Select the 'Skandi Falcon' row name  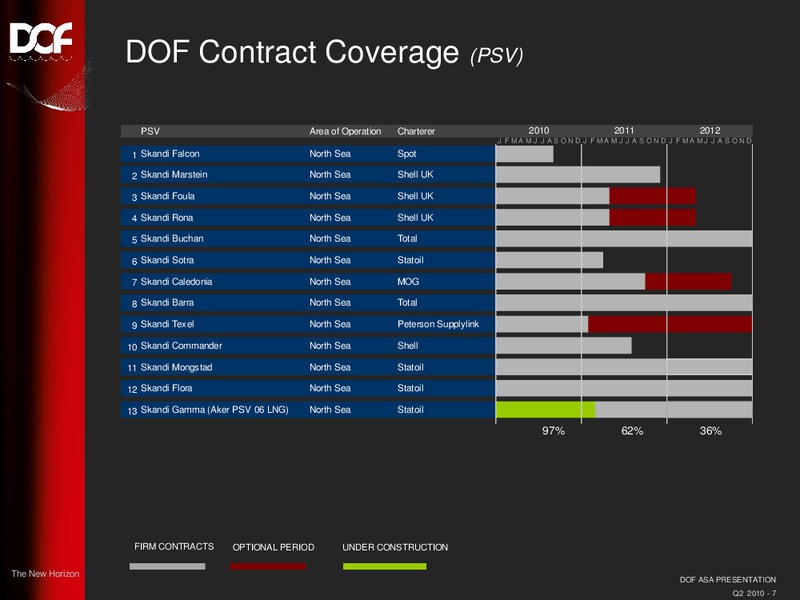pyautogui.click(x=170, y=154)
